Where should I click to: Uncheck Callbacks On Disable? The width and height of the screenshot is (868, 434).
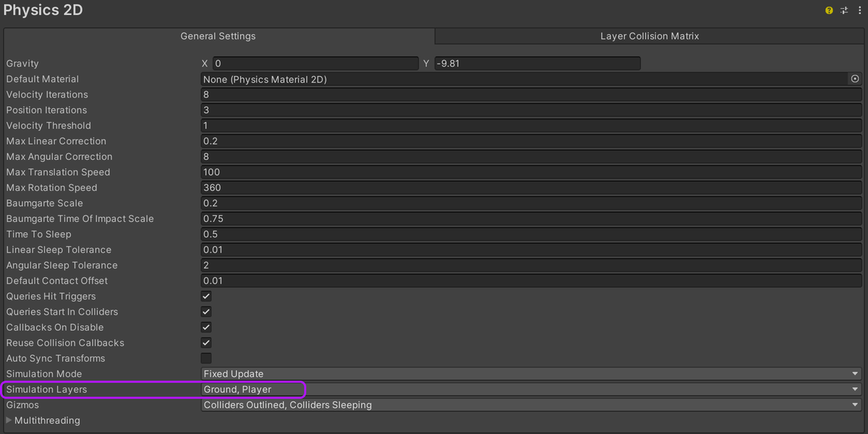tap(206, 328)
